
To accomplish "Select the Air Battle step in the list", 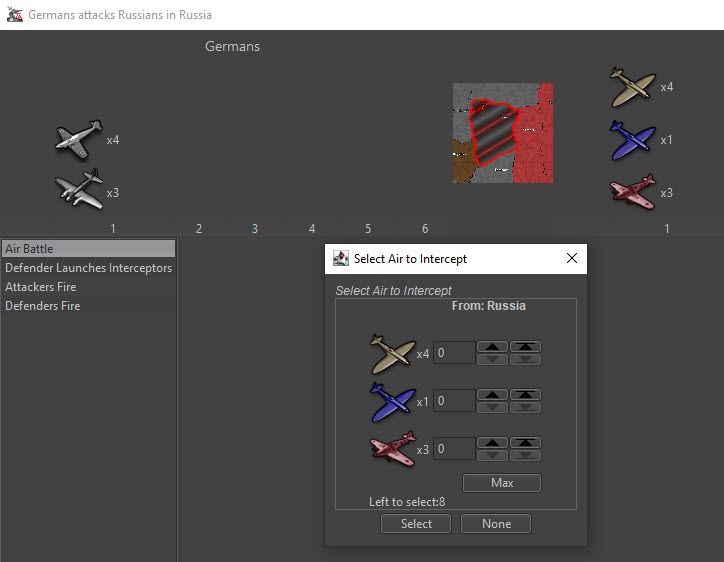I will [x=88, y=249].
